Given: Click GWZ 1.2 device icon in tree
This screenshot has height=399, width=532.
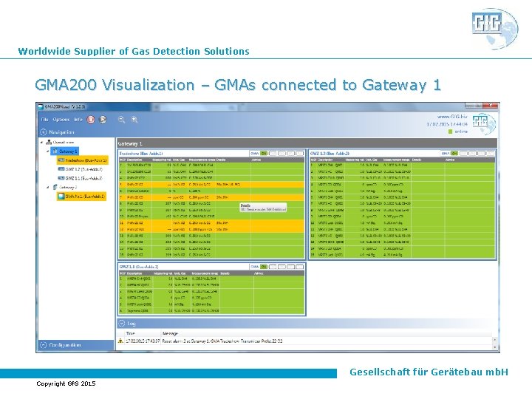Looking at the screenshot, I should (61, 169).
